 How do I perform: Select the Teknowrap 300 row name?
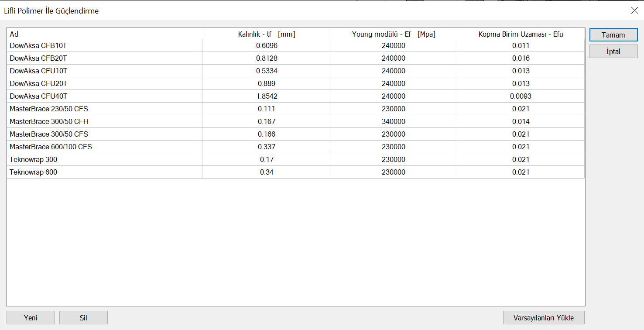[33, 159]
